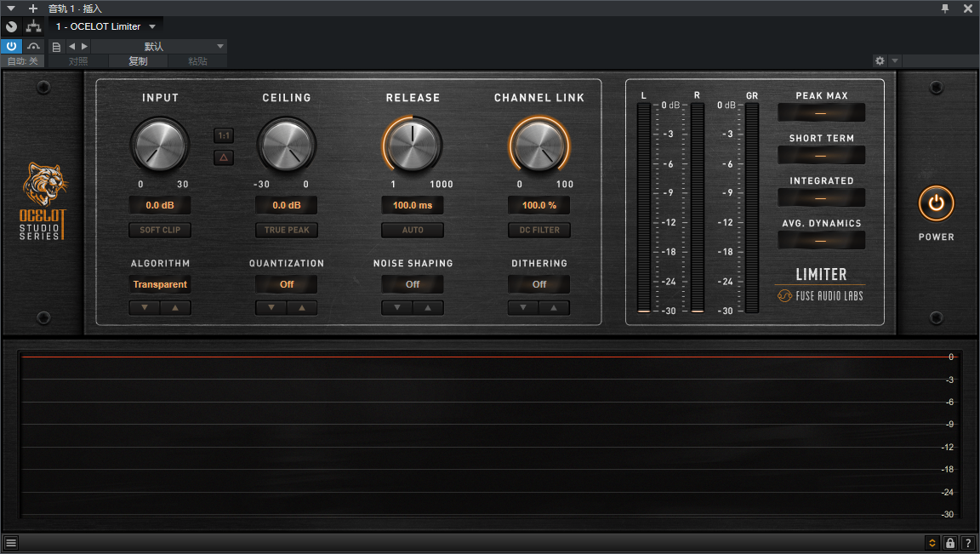Open the gear settings icon
Image resolution: width=980 pixels, height=554 pixels.
(880, 60)
